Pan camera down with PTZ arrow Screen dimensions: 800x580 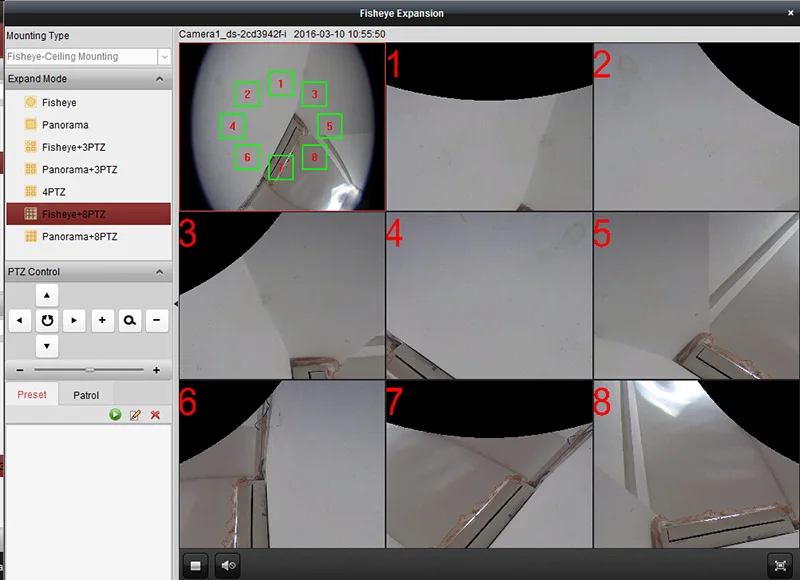click(x=47, y=346)
